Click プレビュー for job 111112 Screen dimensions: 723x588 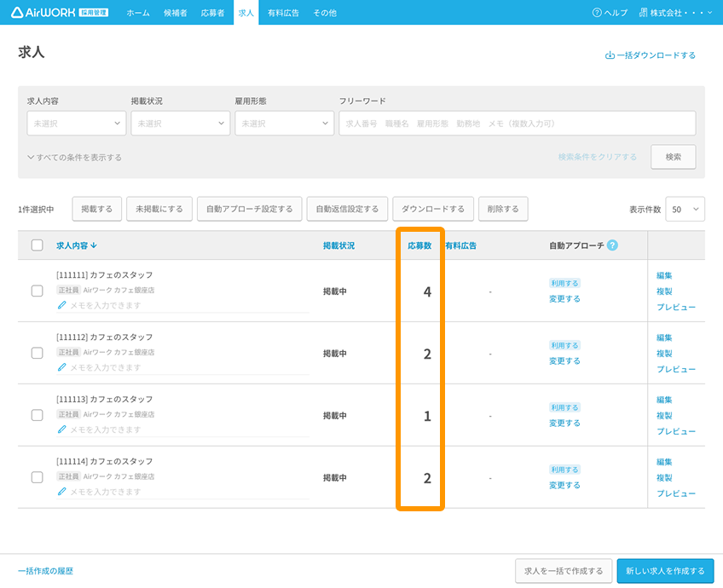(676, 369)
